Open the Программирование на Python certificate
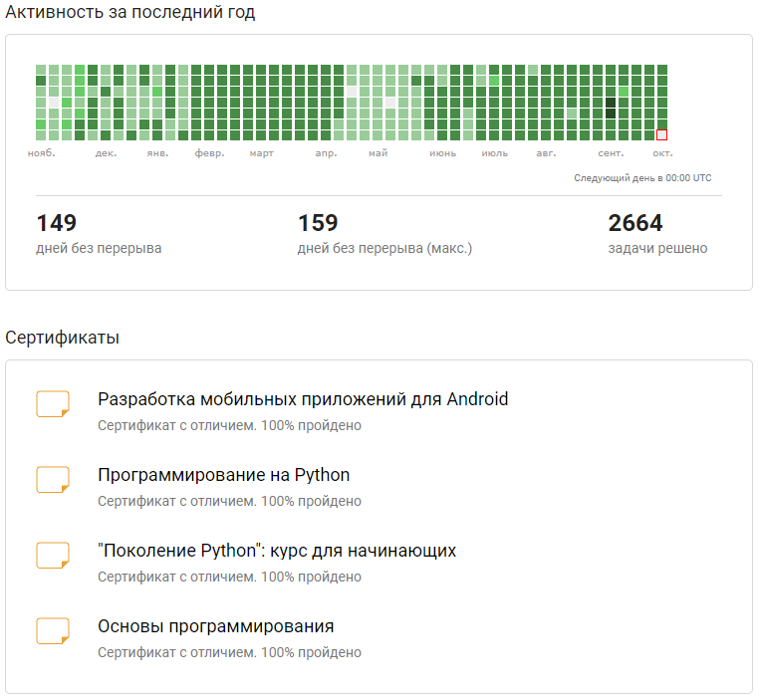 click(x=223, y=475)
